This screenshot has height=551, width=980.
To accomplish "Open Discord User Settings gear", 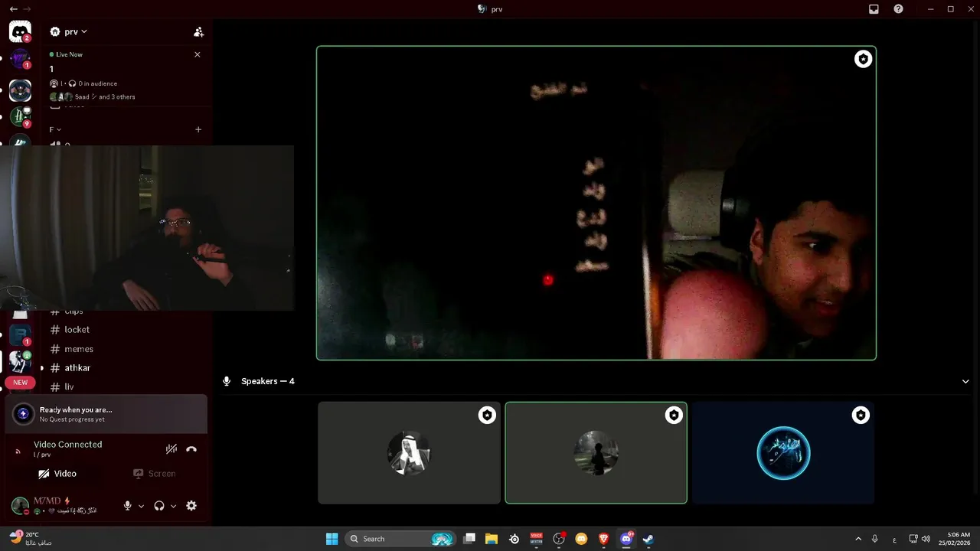I will (191, 506).
